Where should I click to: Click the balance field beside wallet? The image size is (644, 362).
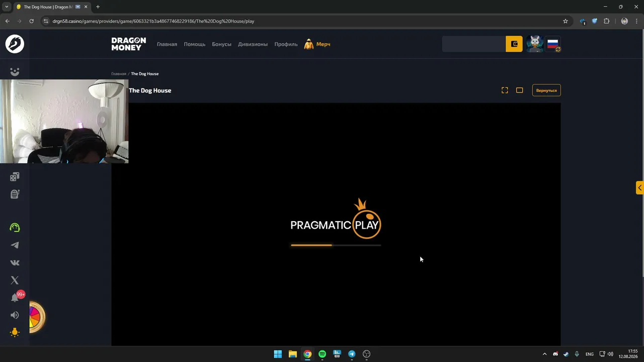click(x=474, y=44)
